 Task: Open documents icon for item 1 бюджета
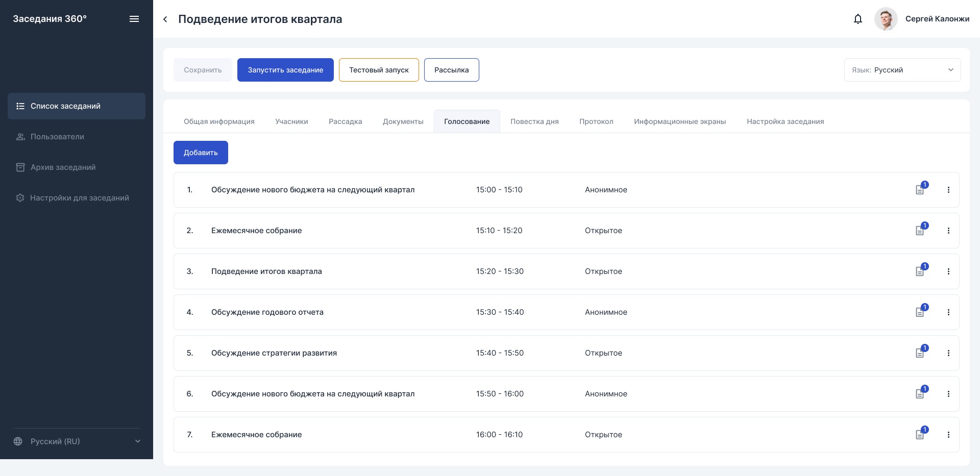(x=920, y=189)
